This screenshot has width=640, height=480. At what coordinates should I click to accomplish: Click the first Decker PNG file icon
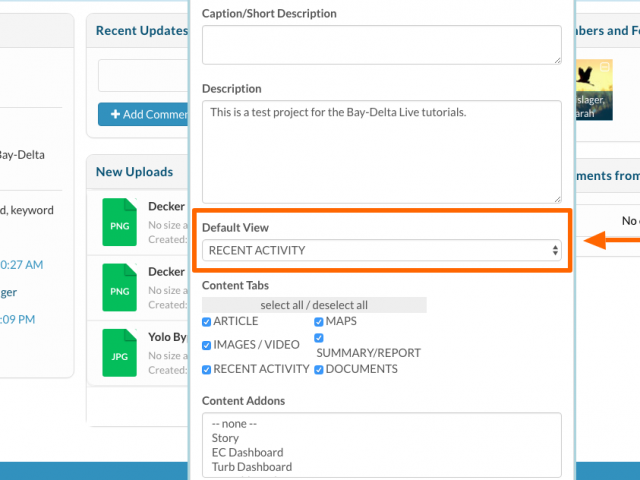click(119, 222)
